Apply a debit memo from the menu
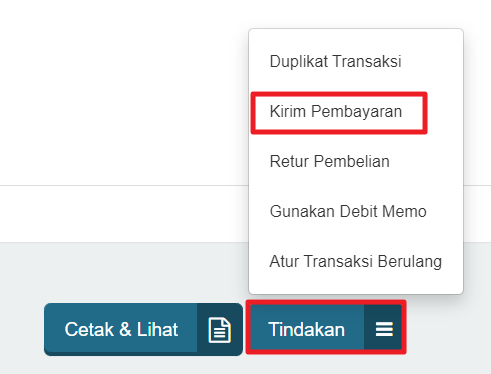Image resolution: width=491 pixels, height=374 pixels. [348, 211]
